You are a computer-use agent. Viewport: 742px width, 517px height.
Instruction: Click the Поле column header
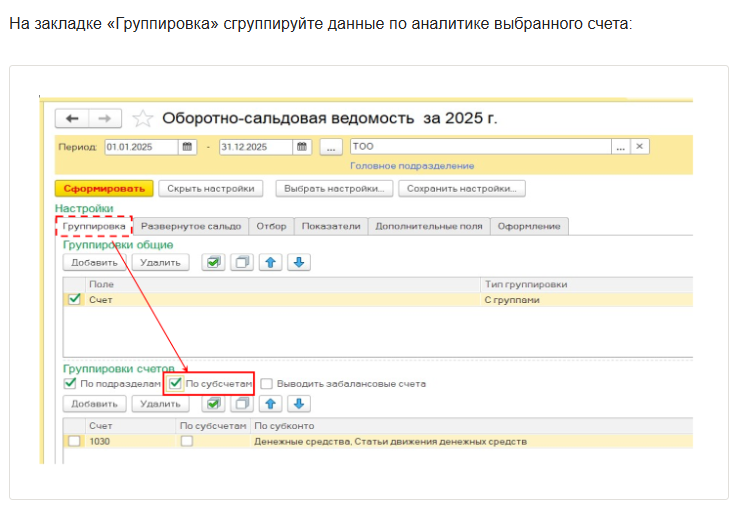pos(283,284)
